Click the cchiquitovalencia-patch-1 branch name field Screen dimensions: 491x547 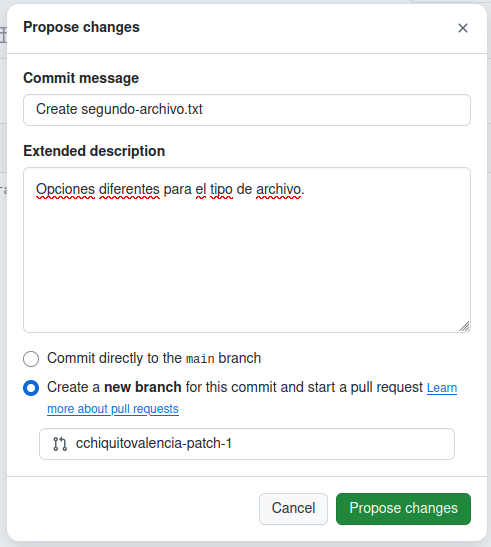[247, 444]
